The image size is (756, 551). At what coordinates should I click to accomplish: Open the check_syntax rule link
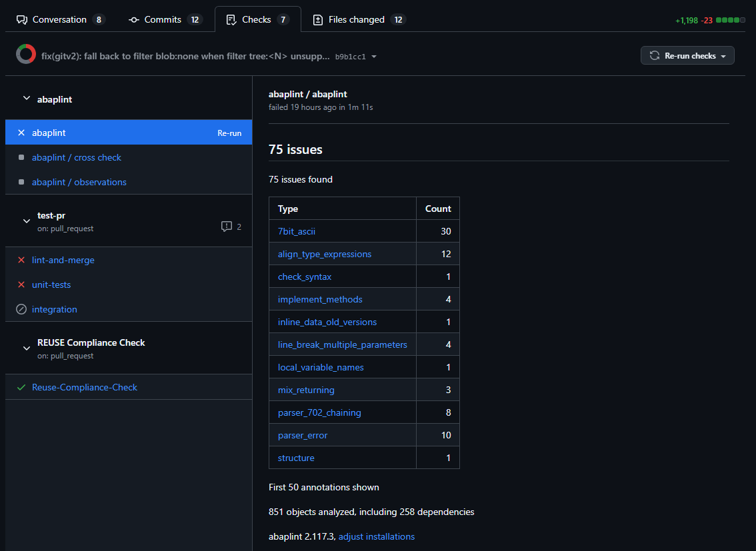coord(304,276)
